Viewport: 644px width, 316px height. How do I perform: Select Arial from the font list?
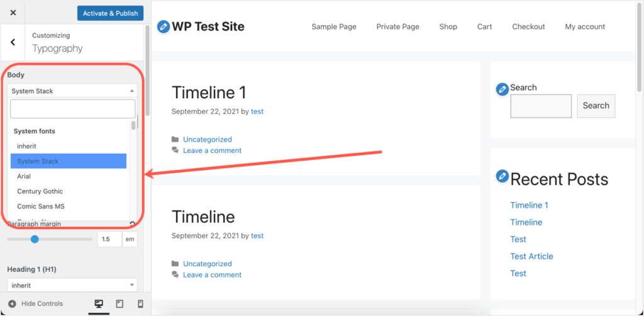(x=24, y=176)
